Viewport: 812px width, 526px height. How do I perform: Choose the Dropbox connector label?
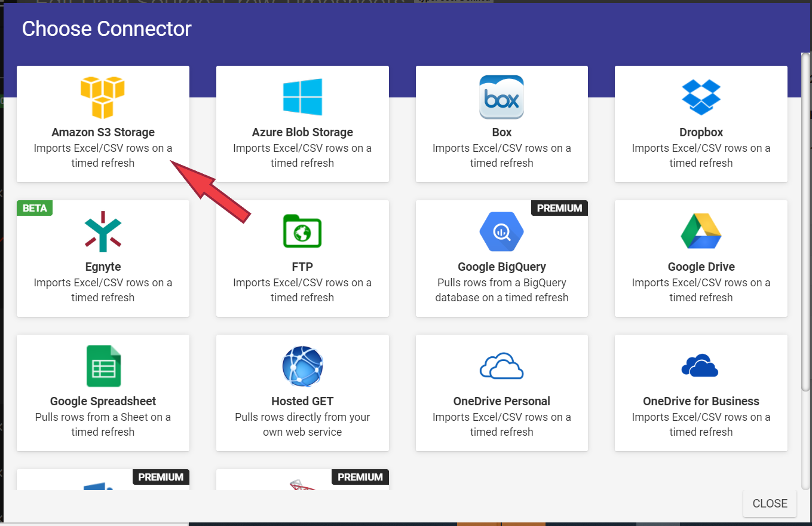coord(701,133)
